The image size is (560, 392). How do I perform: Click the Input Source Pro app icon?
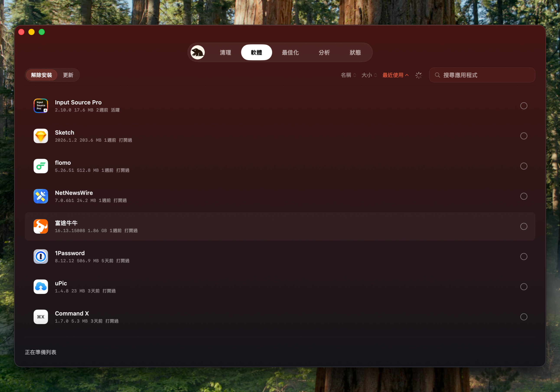point(41,106)
